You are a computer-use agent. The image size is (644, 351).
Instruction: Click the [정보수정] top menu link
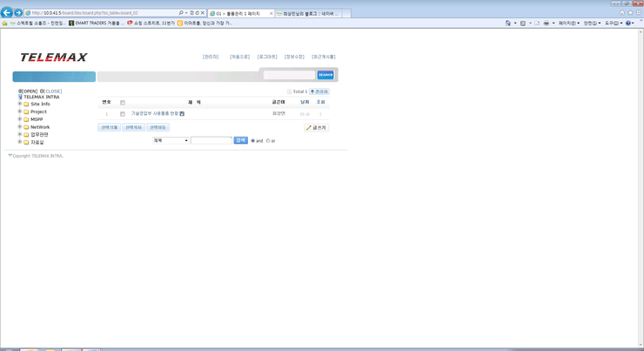point(294,57)
